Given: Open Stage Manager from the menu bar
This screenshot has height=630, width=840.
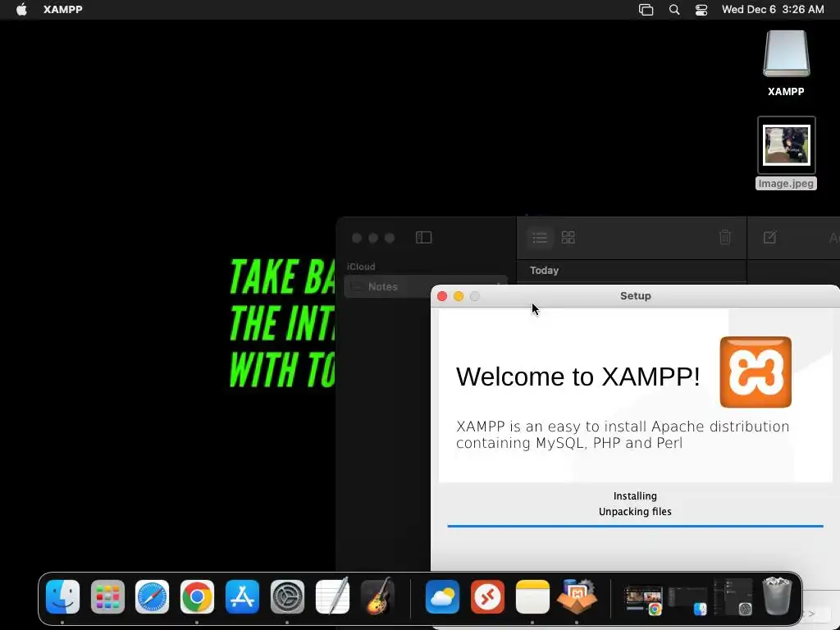Looking at the screenshot, I should click(x=646, y=10).
